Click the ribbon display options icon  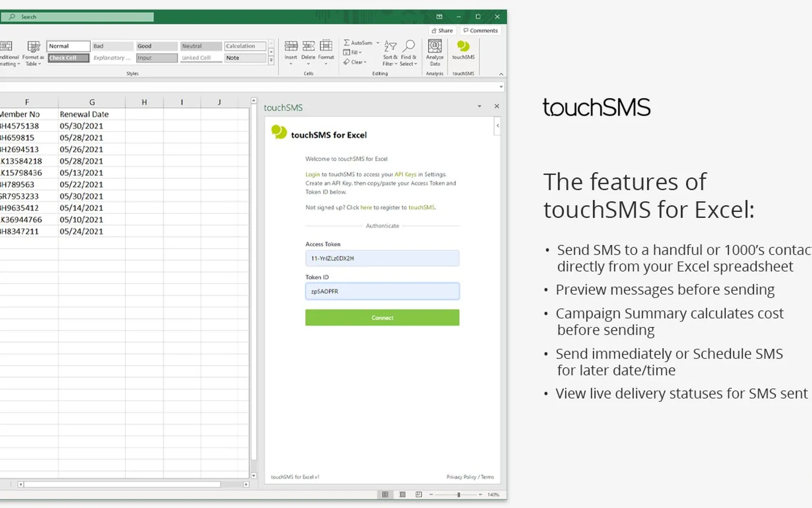pyautogui.click(x=439, y=17)
